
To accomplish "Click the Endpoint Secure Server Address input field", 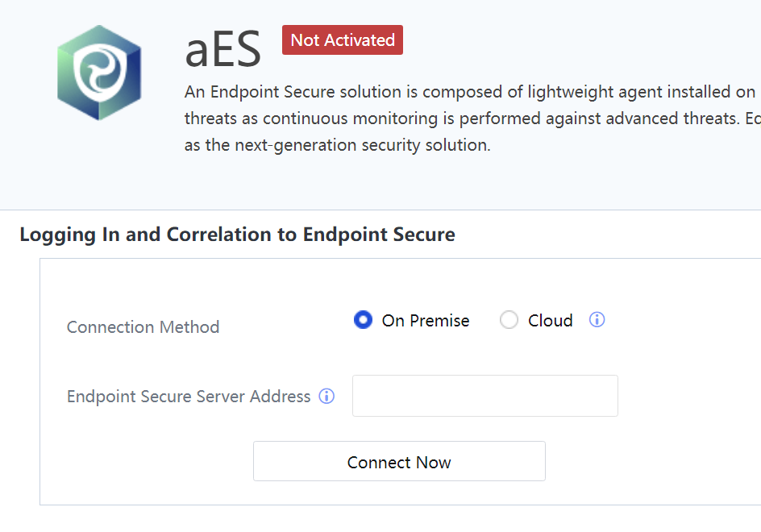I will coord(484,396).
